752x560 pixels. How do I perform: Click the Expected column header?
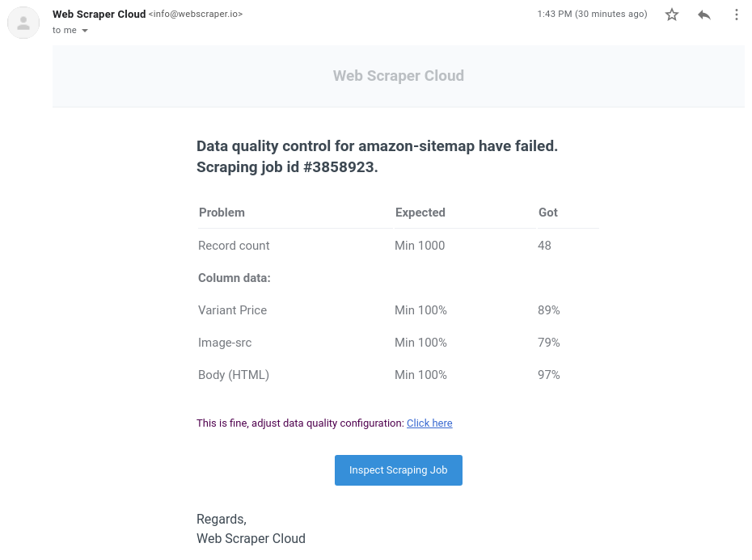pyautogui.click(x=420, y=213)
